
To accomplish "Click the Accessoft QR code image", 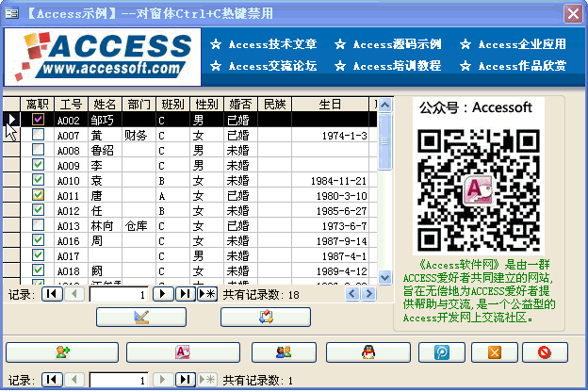I will pyautogui.click(x=479, y=189).
